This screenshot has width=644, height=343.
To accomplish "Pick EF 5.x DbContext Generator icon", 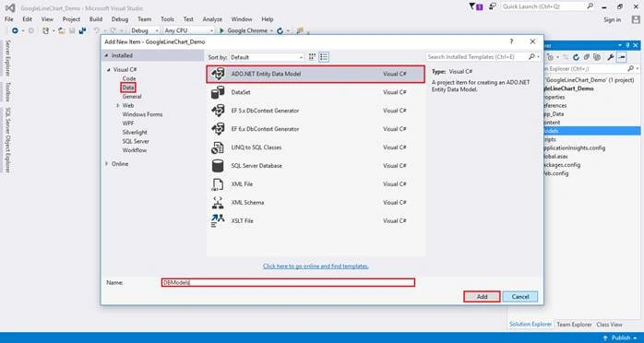I will pyautogui.click(x=218, y=111).
